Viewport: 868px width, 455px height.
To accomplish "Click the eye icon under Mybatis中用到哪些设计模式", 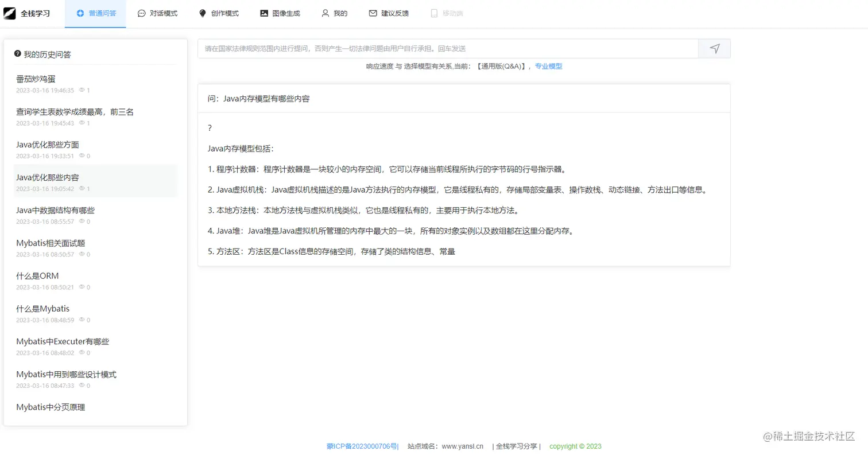I will pos(82,385).
